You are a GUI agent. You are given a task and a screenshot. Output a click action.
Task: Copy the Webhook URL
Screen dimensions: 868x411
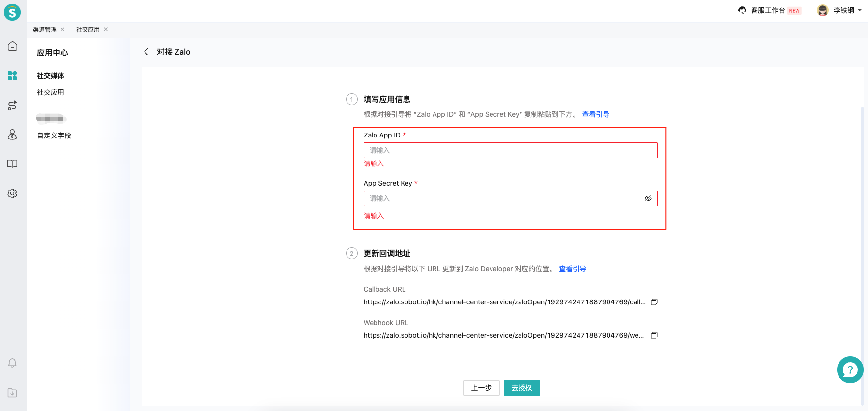point(654,335)
